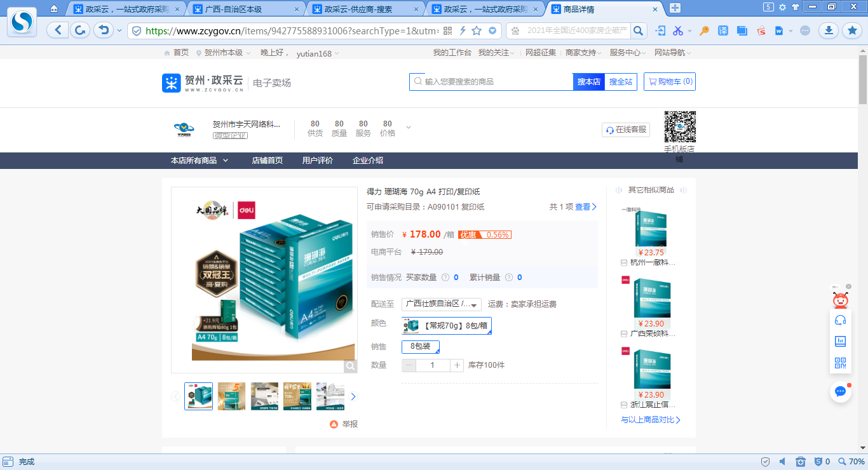This screenshot has height=470, width=868.
Task: Open the 配送至 delivery region dropdown
Action: 442,304
